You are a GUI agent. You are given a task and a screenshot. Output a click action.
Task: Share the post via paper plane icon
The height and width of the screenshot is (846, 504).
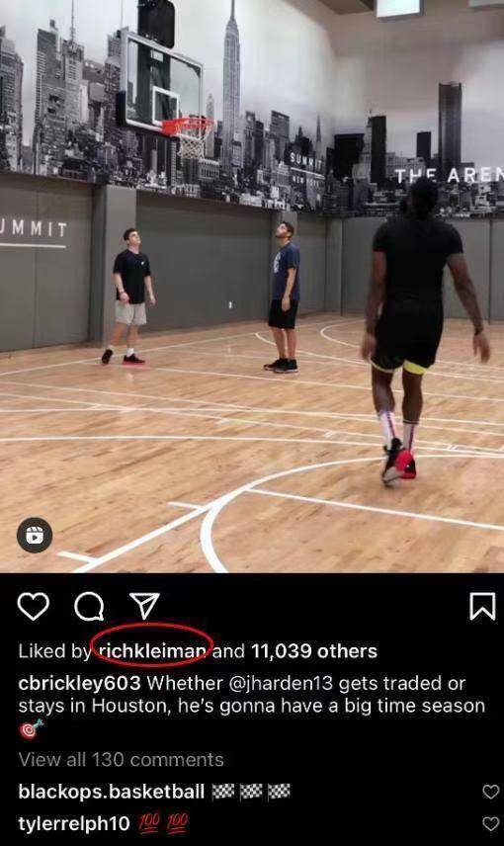[x=144, y=606]
